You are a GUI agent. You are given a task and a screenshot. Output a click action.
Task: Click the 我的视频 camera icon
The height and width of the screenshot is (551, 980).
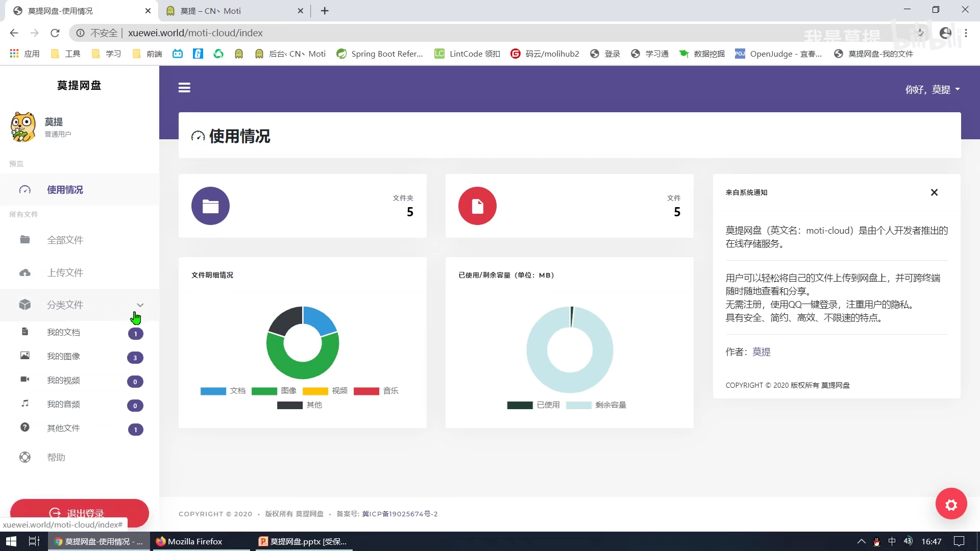point(25,380)
